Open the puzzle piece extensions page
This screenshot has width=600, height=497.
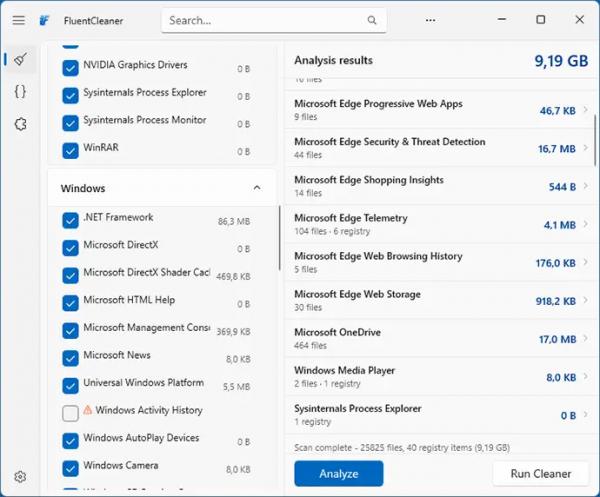click(20, 124)
